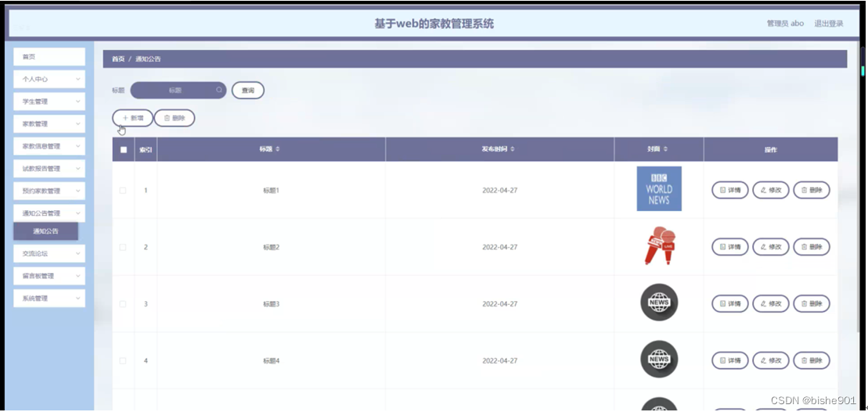This screenshot has height=412, width=868.
Task: Check the checkbox for row 标题1
Action: click(x=123, y=190)
